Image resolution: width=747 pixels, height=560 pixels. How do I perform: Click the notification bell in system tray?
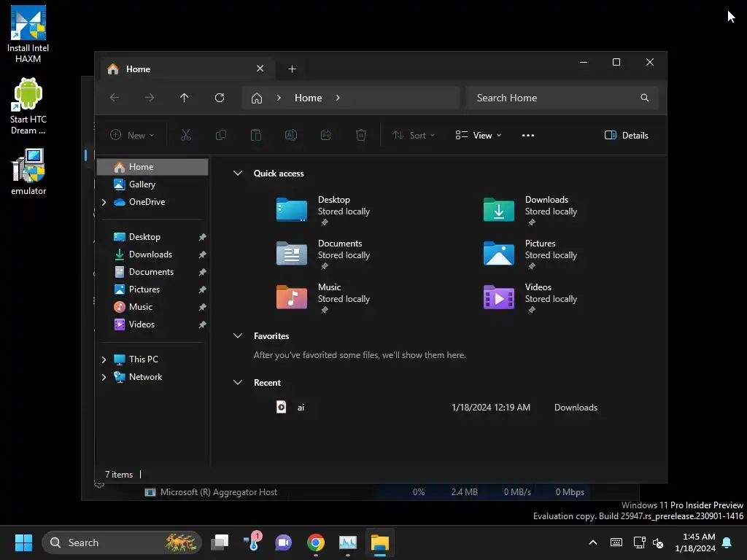pos(727,542)
